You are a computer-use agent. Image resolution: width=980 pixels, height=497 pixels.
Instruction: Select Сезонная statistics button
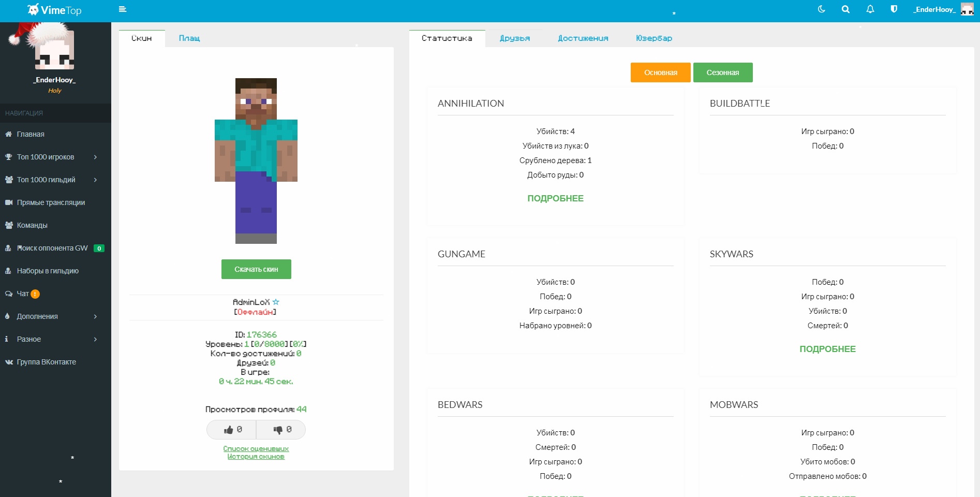[x=723, y=72]
